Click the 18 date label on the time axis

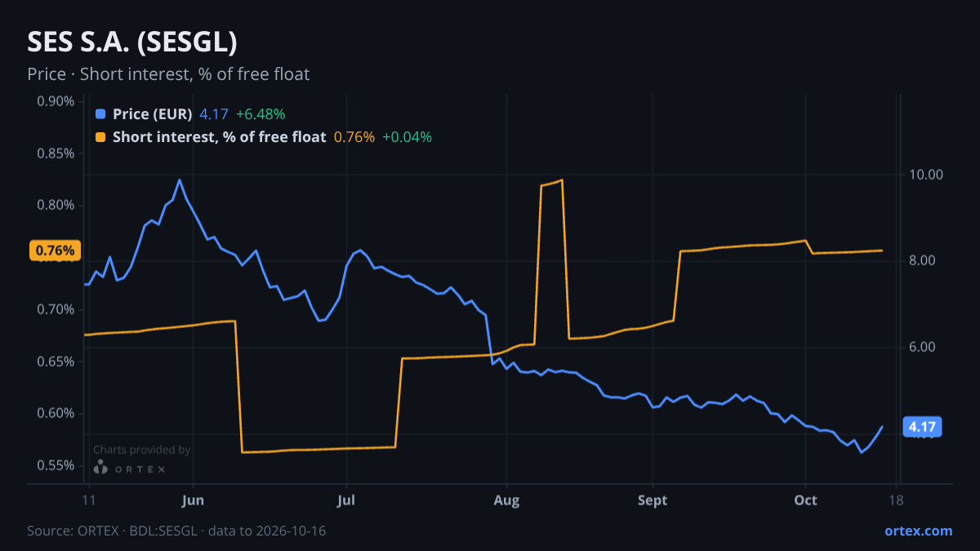(897, 500)
